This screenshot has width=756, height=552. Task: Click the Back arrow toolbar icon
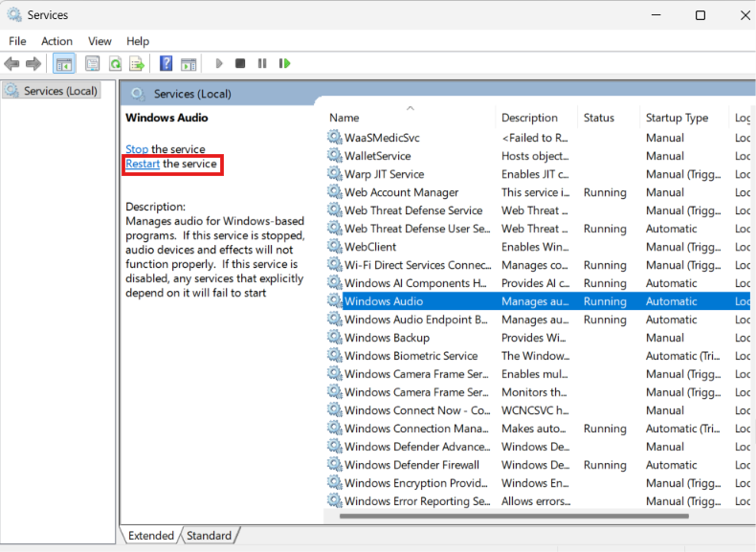pos(11,64)
